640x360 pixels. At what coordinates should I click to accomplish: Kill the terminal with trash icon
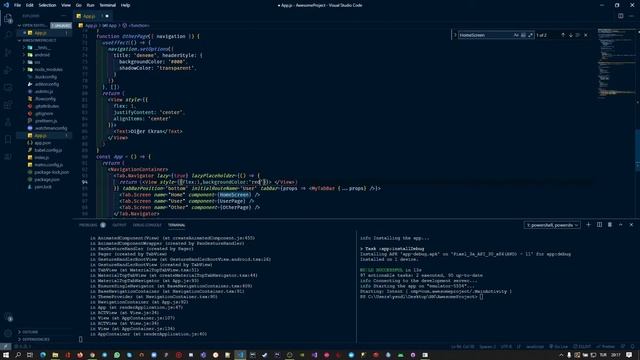610,225
